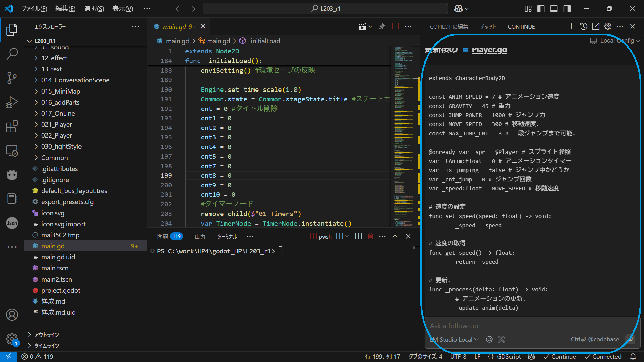Split the editor right
The height and width of the screenshot is (362, 644).
[395, 26]
